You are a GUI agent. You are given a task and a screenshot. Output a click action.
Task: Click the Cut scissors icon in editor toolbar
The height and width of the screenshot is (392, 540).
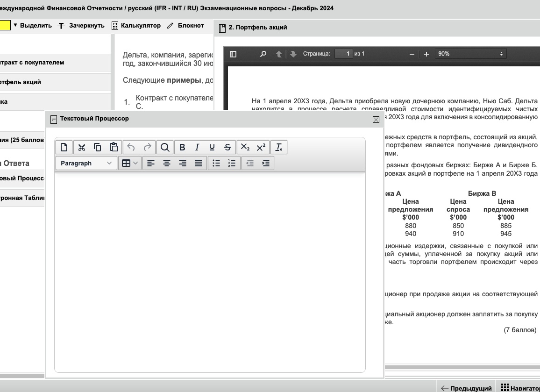82,148
